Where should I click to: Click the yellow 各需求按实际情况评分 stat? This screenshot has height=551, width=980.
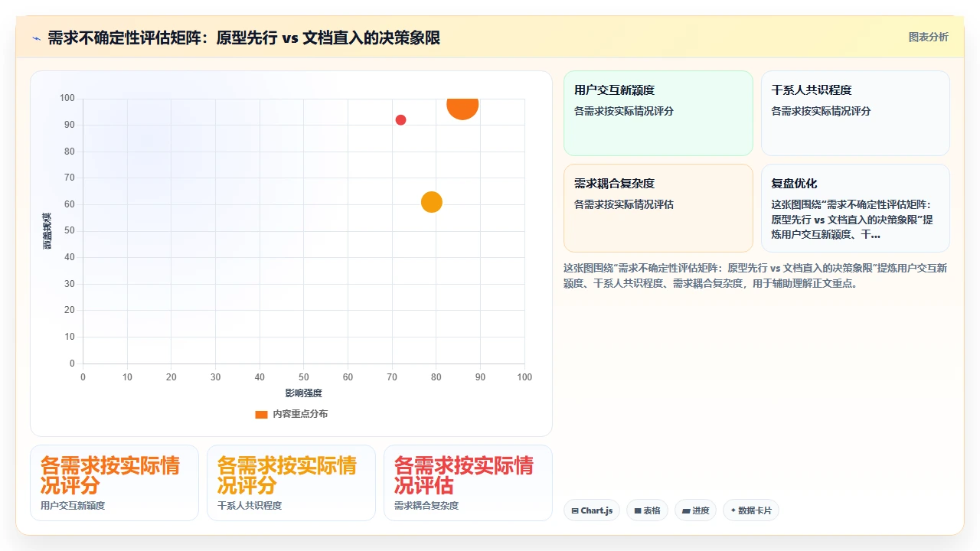(287, 475)
